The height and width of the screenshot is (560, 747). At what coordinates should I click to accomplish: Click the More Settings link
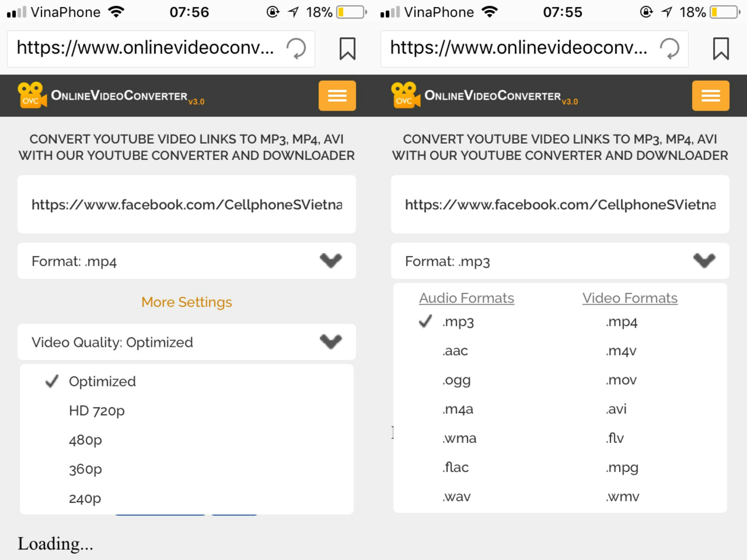[x=187, y=302]
